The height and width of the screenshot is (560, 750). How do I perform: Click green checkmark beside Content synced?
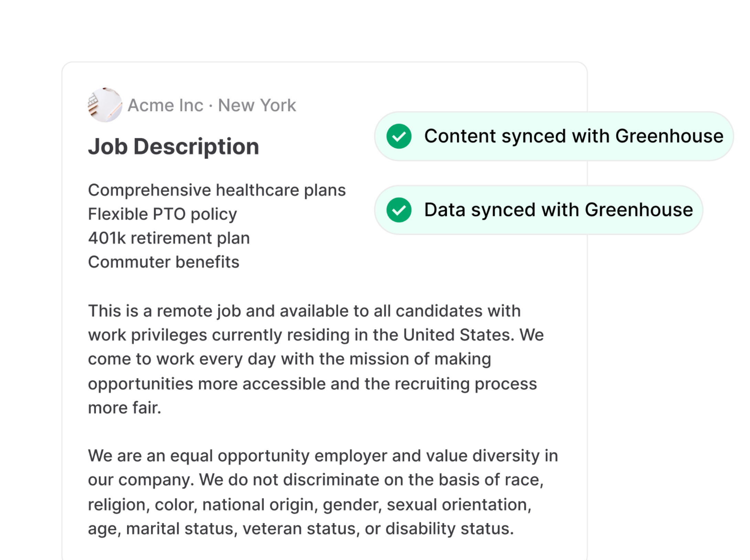pyautogui.click(x=399, y=136)
